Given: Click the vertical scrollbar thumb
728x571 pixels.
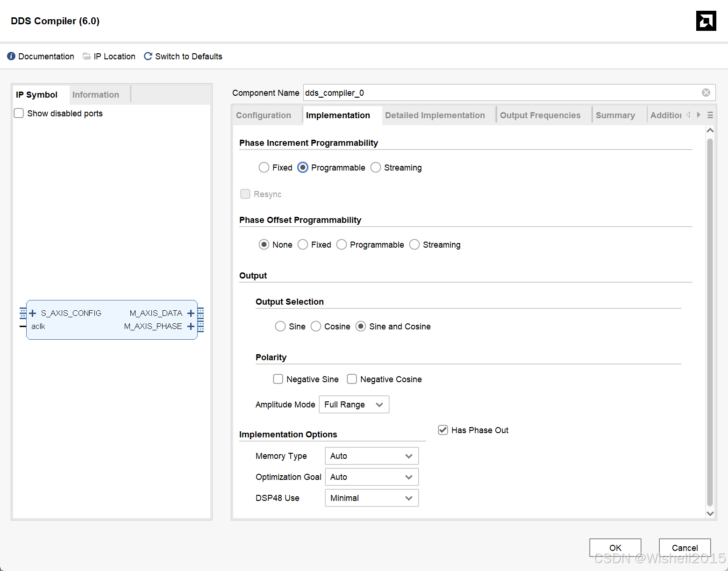Looking at the screenshot, I should tap(710, 322).
